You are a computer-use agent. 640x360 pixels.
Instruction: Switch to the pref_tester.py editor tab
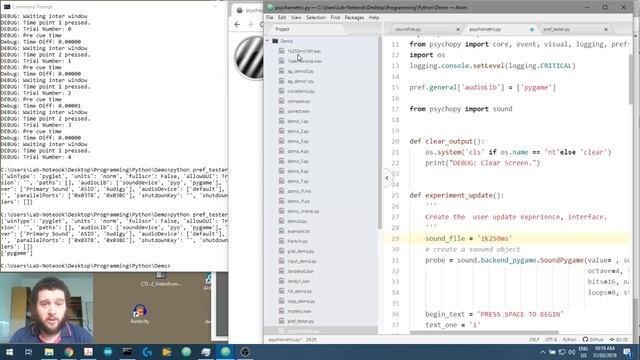point(557,29)
